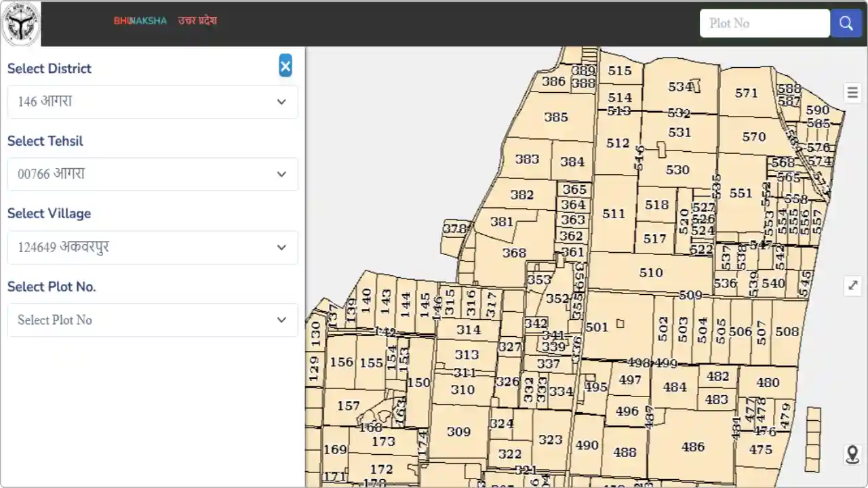Expand the Select Plot No. dropdown
Screen dimensions: 868x488
[x=153, y=320]
